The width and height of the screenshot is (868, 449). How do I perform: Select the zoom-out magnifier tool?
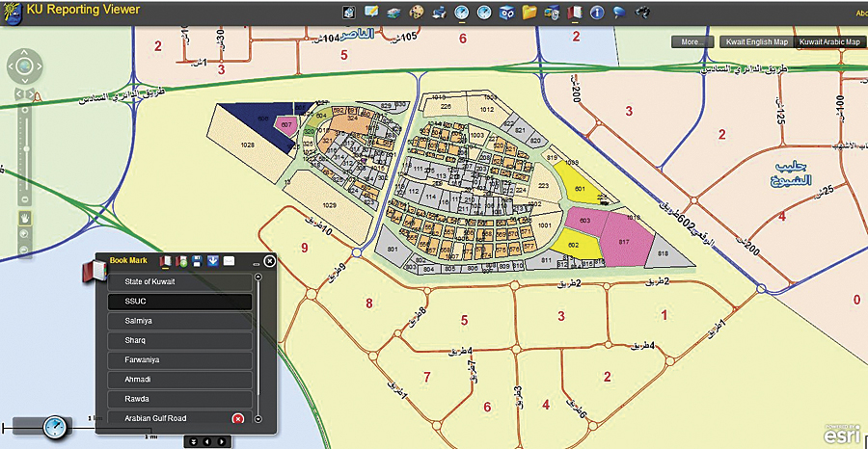click(x=24, y=250)
